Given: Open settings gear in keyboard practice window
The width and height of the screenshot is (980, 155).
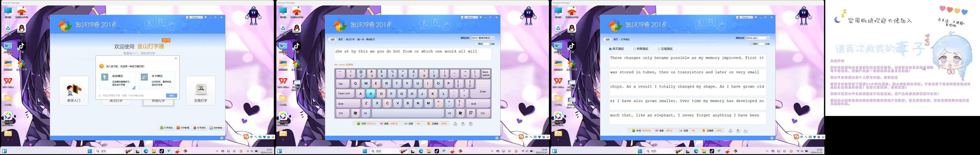Looking at the screenshot, I should coord(497,138).
